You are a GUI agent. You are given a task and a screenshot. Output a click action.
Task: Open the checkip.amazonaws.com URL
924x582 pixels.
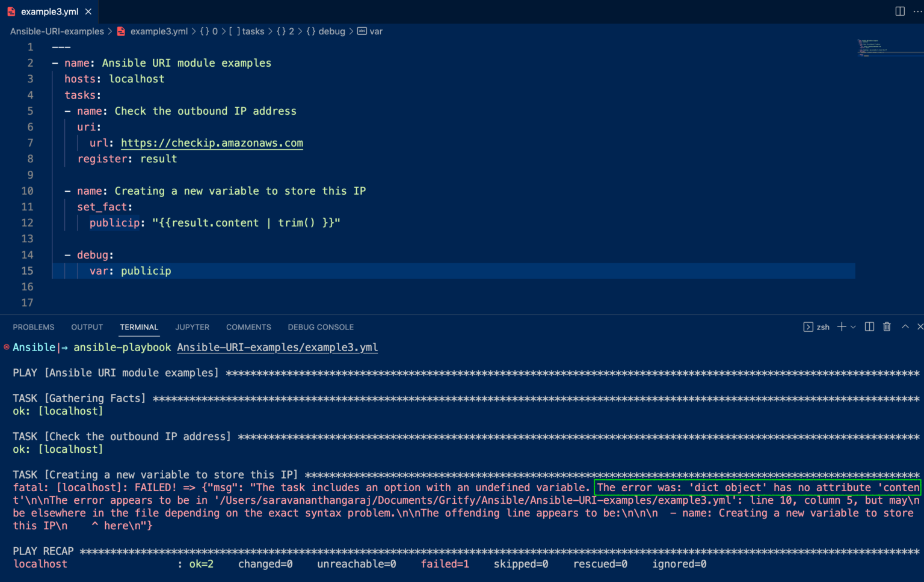212,143
